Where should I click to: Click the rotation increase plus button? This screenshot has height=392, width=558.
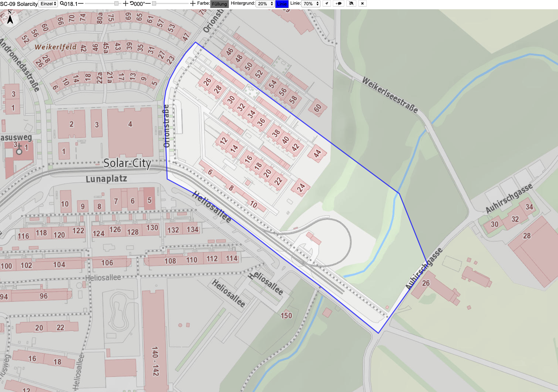(x=192, y=4)
